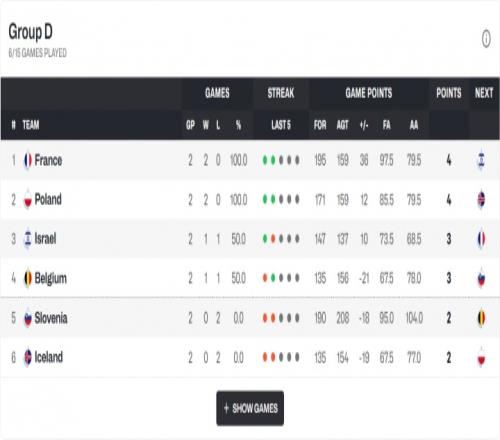Open the Slovenia team link
Screen dimensions: 500x440
(51, 318)
